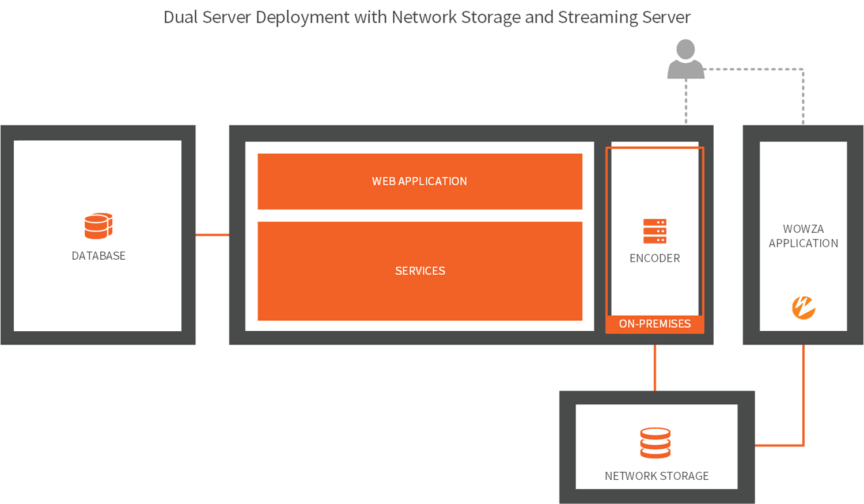Click the Wowza Application text
Viewport: 864px width, 504px height.
pyautogui.click(x=803, y=236)
